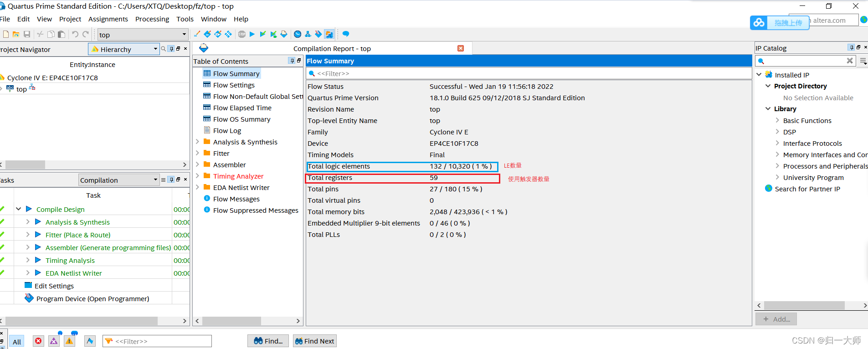The image size is (868, 349).
Task: Clear the IP Catalog search field
Action: point(850,61)
